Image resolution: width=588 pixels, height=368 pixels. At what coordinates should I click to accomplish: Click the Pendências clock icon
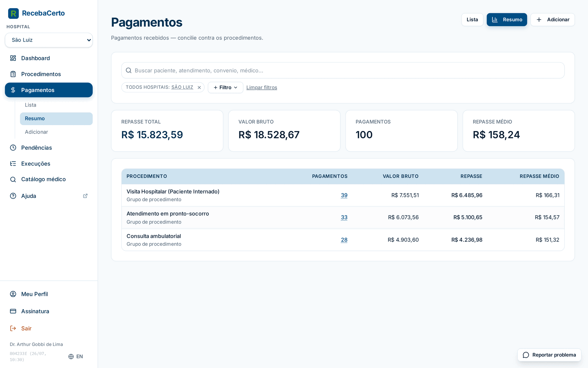coord(13,148)
